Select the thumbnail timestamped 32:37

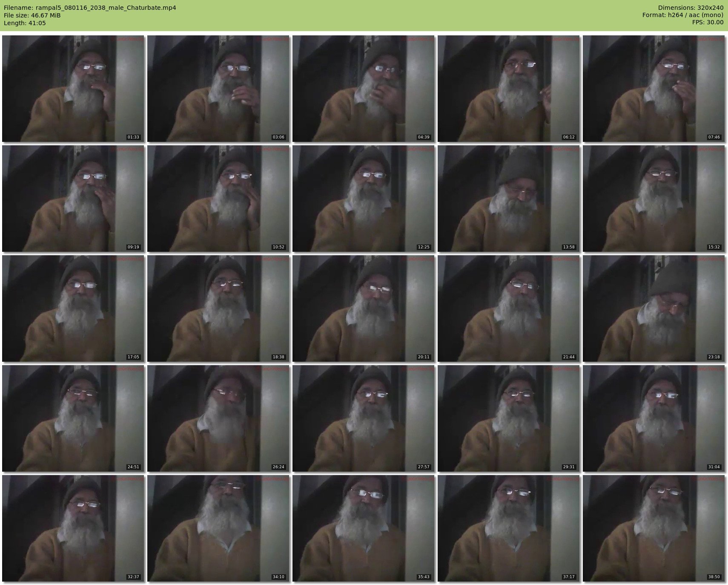pos(73,528)
